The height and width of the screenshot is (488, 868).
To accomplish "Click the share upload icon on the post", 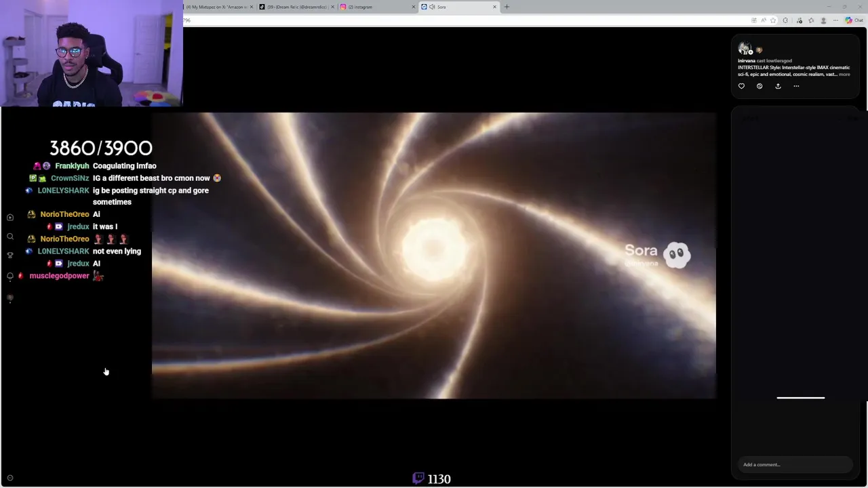I will (778, 86).
